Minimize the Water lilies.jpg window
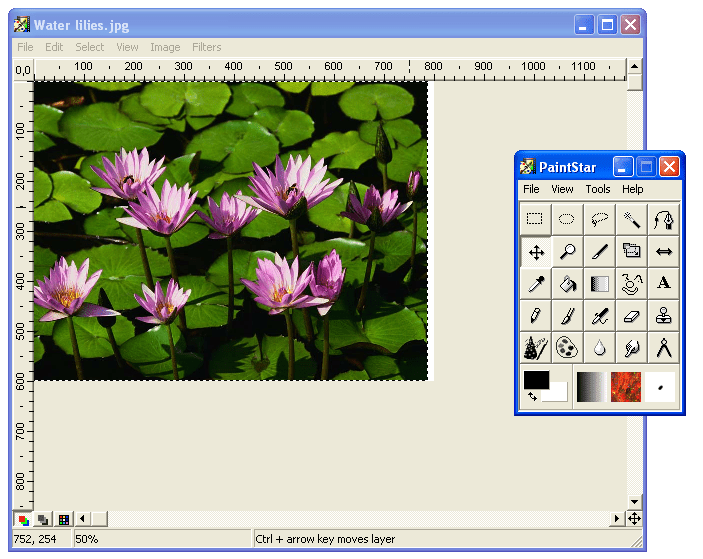This screenshot has height=559, width=703. (584, 25)
